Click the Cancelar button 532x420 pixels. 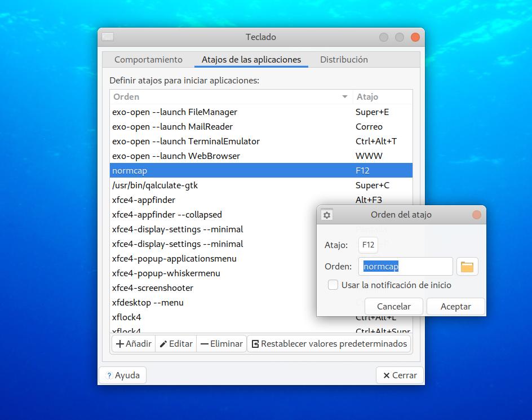394,307
